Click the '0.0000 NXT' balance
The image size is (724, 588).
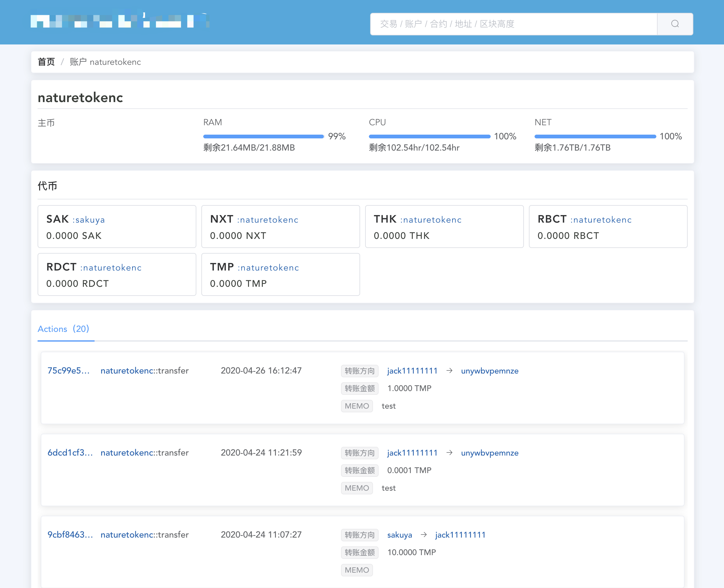pyautogui.click(x=238, y=236)
